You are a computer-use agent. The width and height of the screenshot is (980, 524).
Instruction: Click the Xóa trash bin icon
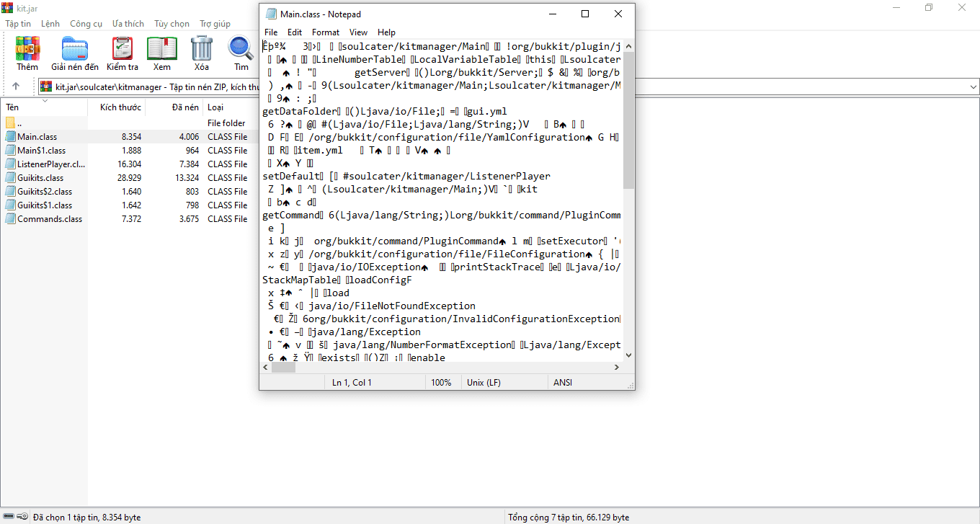click(x=202, y=48)
